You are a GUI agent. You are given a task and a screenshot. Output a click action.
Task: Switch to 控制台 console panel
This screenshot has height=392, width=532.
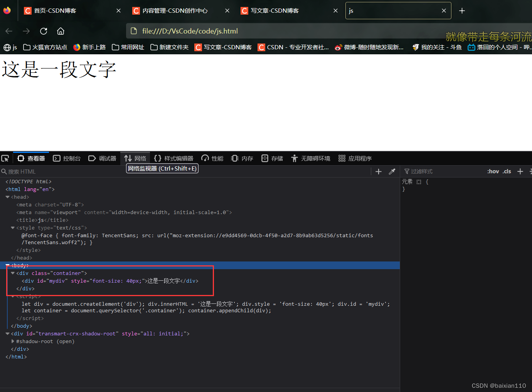click(67, 158)
